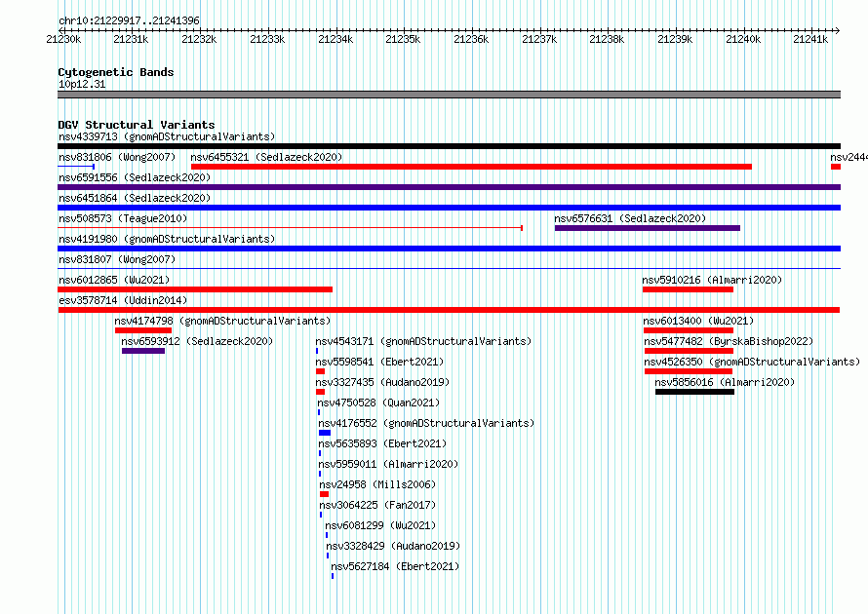
Task: Click the purple nsv6593912 variant bar
Action: point(143,351)
